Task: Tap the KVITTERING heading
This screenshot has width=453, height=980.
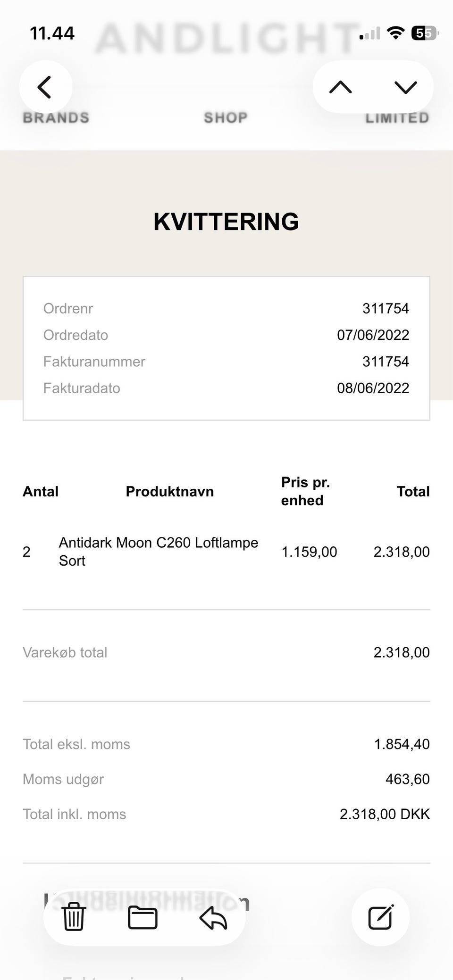Action: tap(226, 222)
